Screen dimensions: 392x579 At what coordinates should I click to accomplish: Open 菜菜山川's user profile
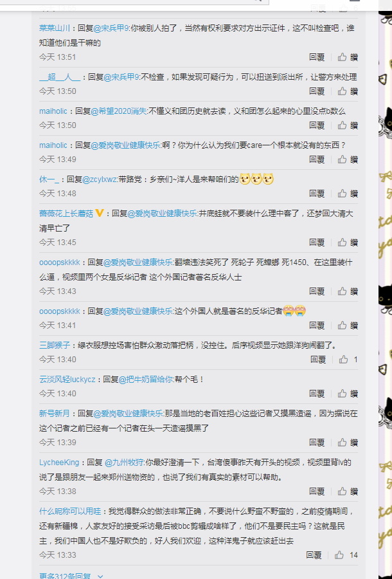tap(55, 28)
